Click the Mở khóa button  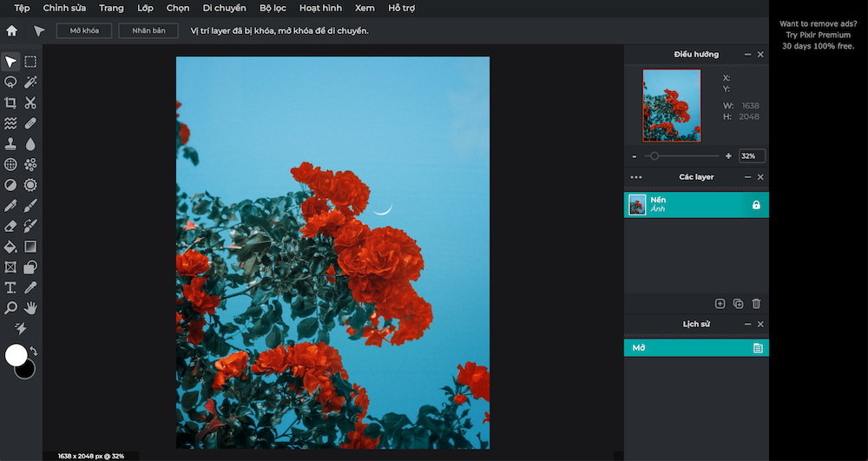click(84, 31)
